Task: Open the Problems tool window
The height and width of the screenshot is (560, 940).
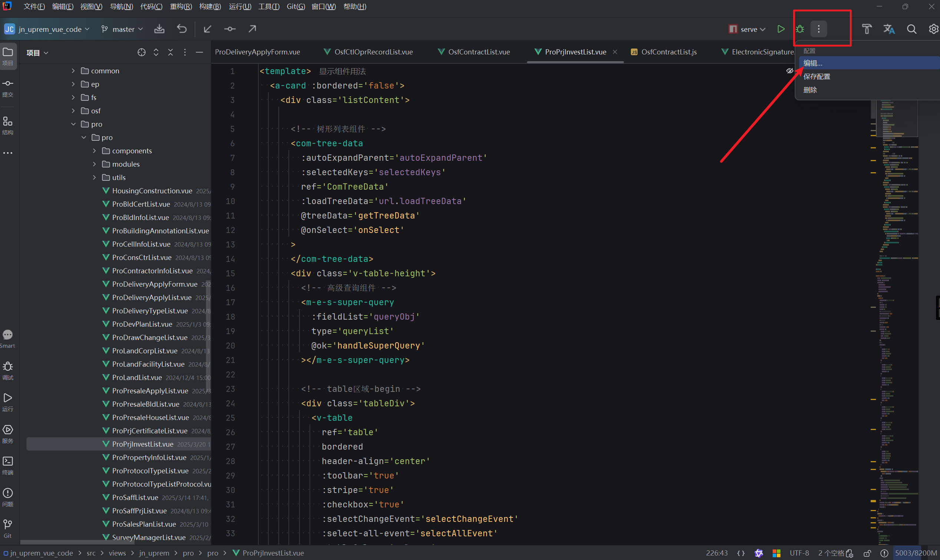Action: 7,493
